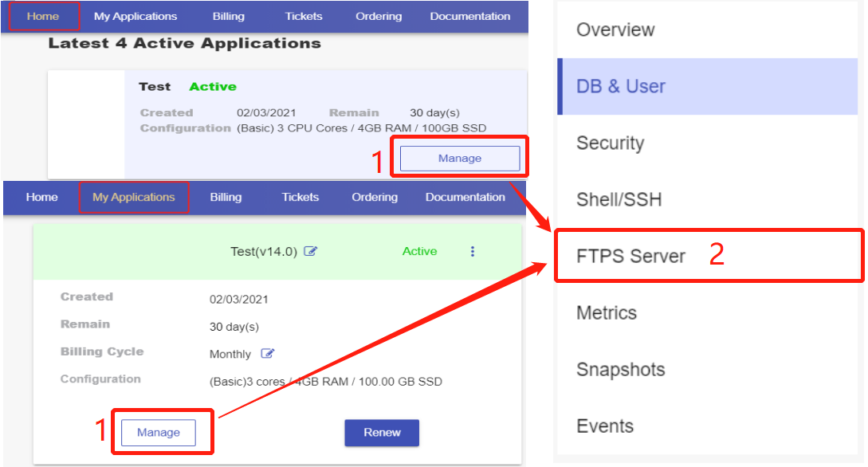Click the red-outlined My Applications tab

tap(134, 197)
